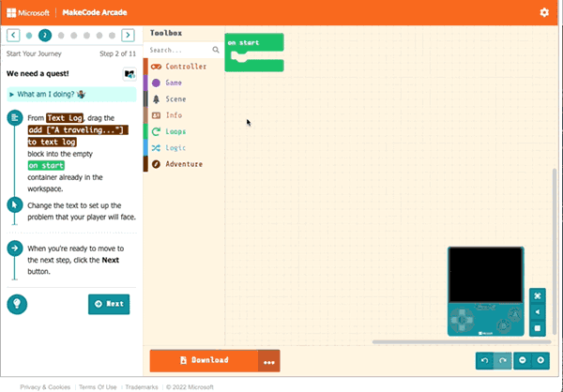The image size is (563, 392).
Task: Zoom out of the workspace
Action: [x=523, y=360]
